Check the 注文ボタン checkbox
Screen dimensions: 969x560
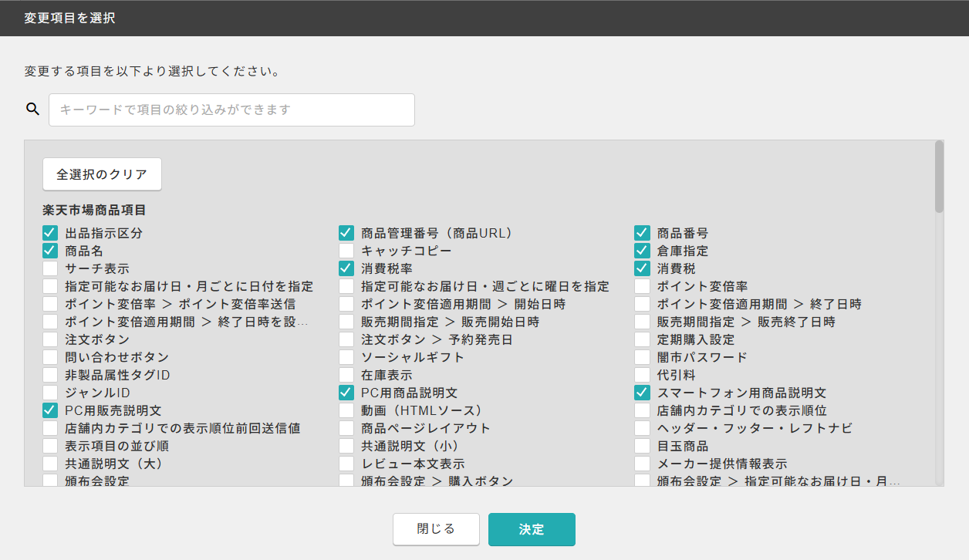point(50,339)
